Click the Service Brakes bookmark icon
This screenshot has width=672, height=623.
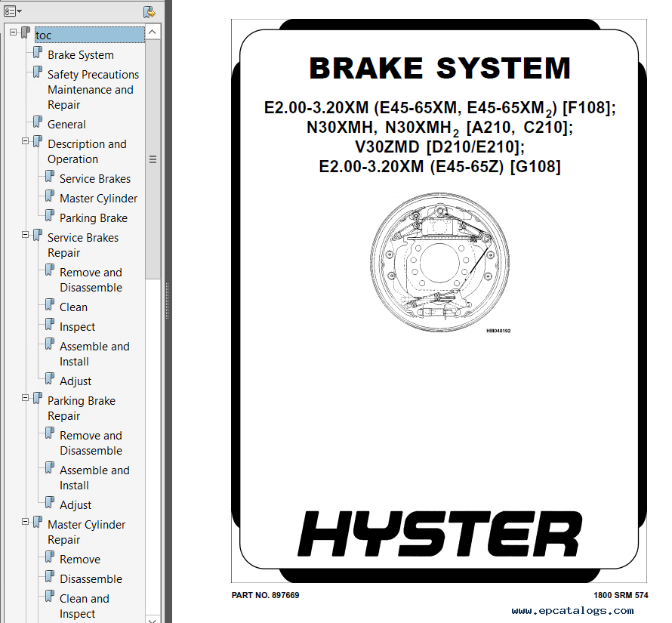(x=50, y=176)
